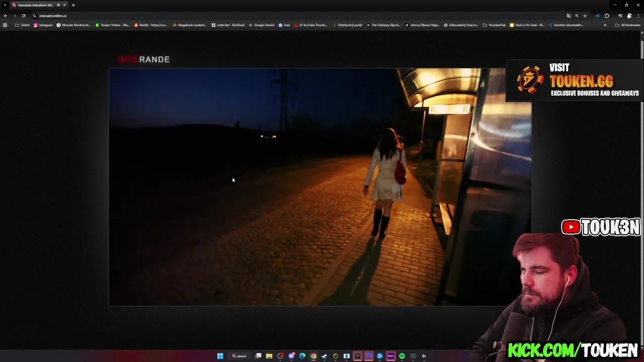This screenshot has width=644, height=362.
Task: Close the Interande tab
Action: (x=64, y=5)
